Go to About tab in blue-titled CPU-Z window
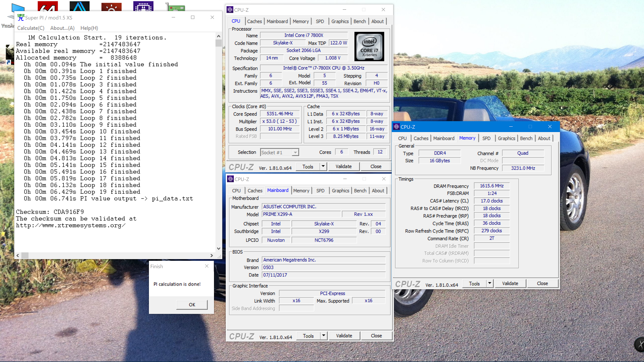This screenshot has width=644, height=362. [x=544, y=138]
